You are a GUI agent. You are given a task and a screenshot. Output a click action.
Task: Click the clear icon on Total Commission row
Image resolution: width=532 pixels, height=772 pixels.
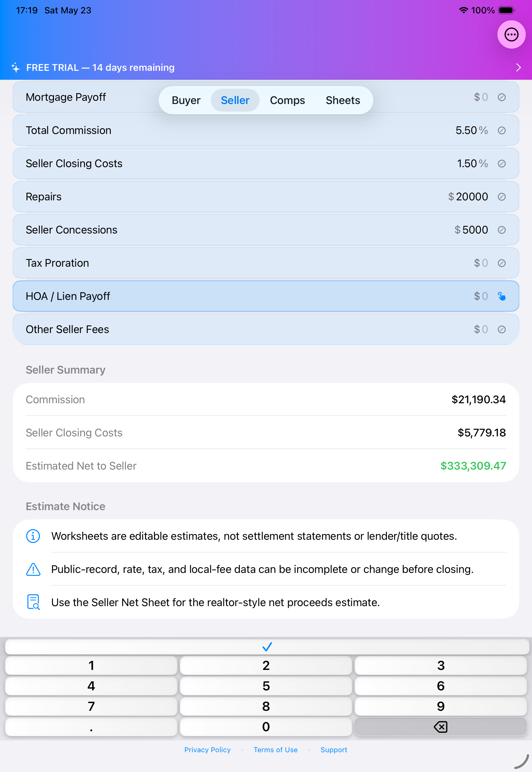click(x=501, y=130)
